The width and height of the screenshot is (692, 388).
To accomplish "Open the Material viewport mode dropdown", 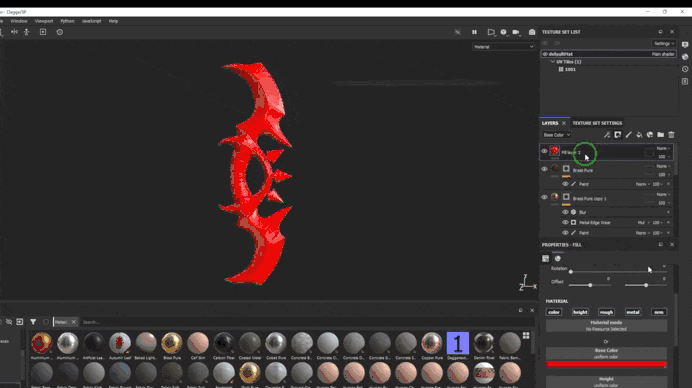I will point(503,47).
